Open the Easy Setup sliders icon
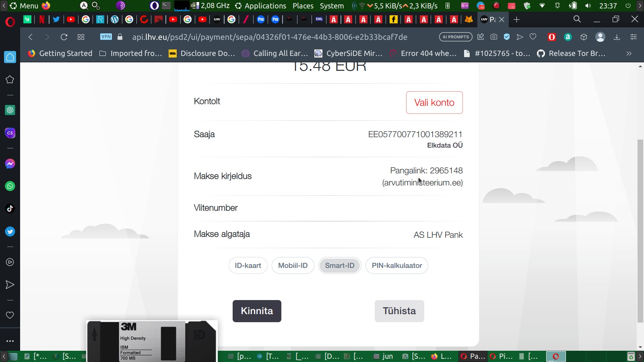 pyautogui.click(x=634, y=37)
